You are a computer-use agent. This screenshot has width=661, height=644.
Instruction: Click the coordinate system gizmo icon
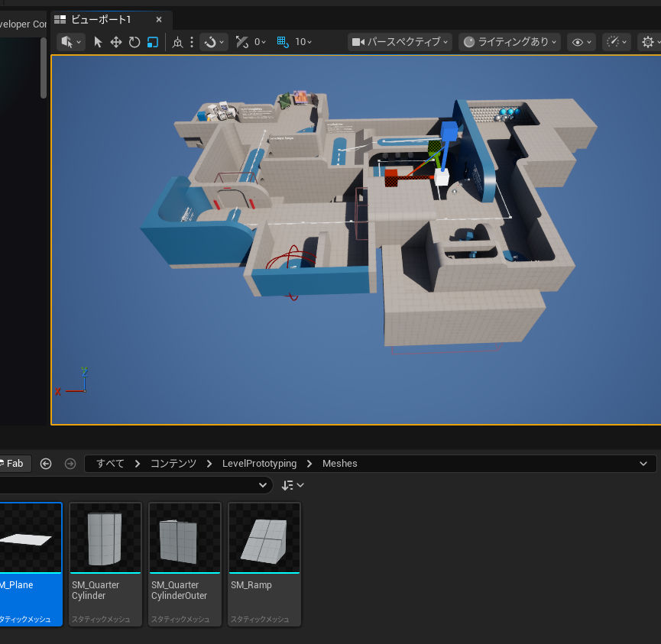pyautogui.click(x=177, y=42)
